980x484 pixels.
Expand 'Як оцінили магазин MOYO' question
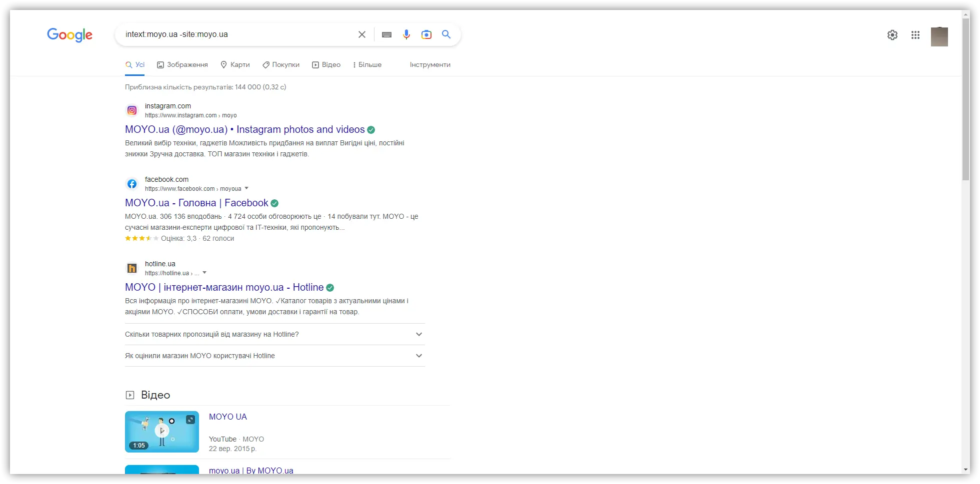click(275, 356)
